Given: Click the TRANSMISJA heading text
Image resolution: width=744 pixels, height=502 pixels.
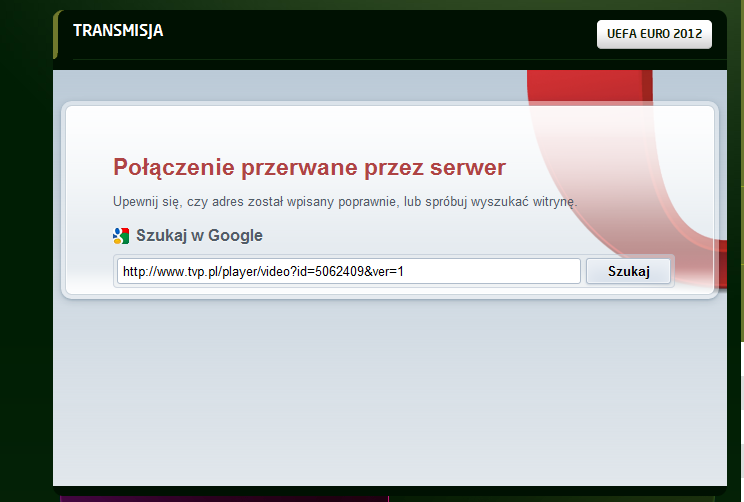Looking at the screenshot, I should [118, 30].
